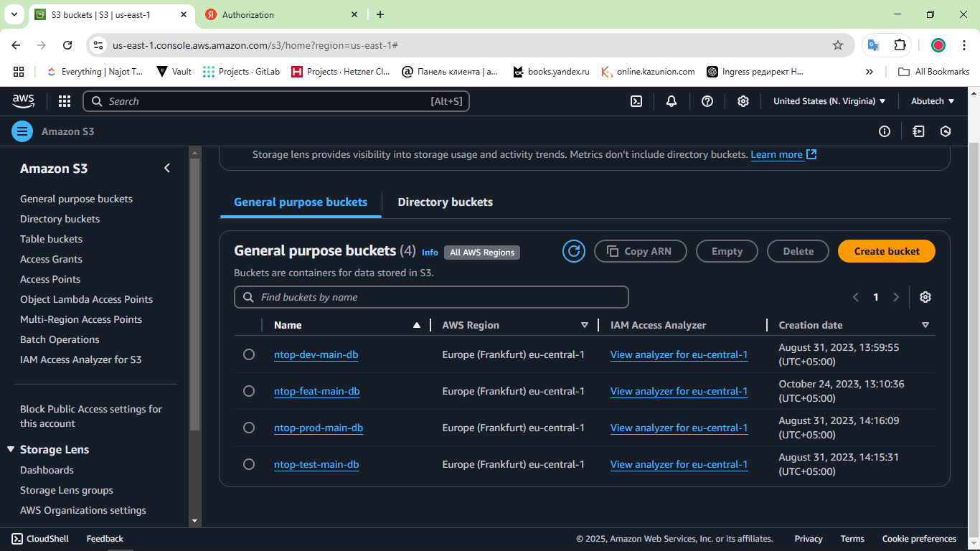Click the Empty button
Screen dimensions: 980x551
coord(727,251)
